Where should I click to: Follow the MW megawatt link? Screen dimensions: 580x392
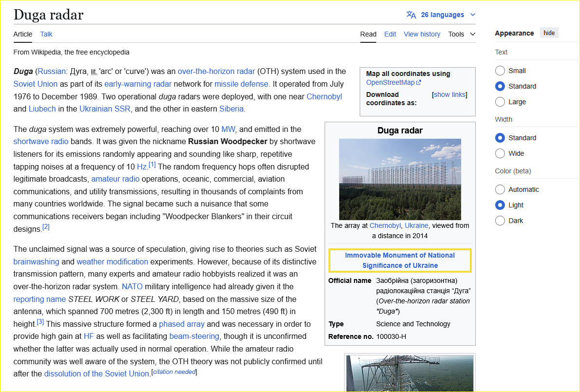click(x=228, y=130)
